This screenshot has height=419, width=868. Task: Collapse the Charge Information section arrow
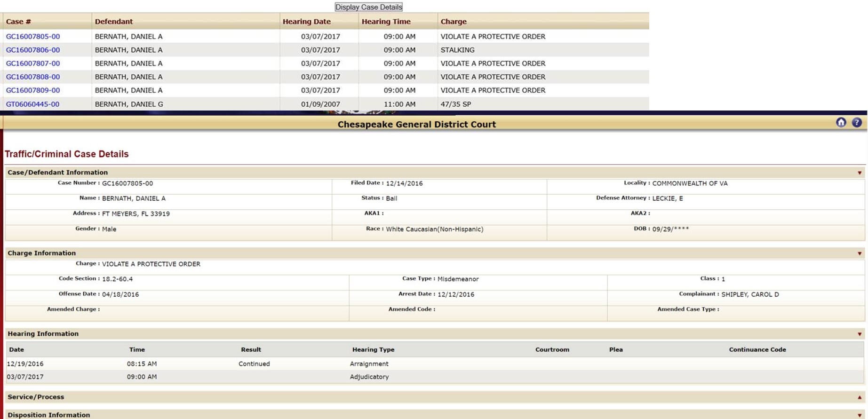(x=859, y=254)
